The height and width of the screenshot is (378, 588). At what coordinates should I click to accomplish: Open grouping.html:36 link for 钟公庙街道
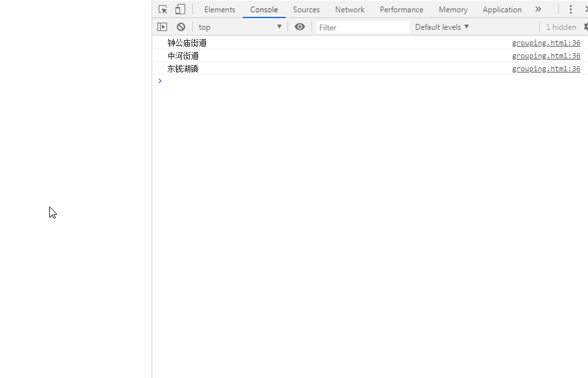tap(546, 43)
